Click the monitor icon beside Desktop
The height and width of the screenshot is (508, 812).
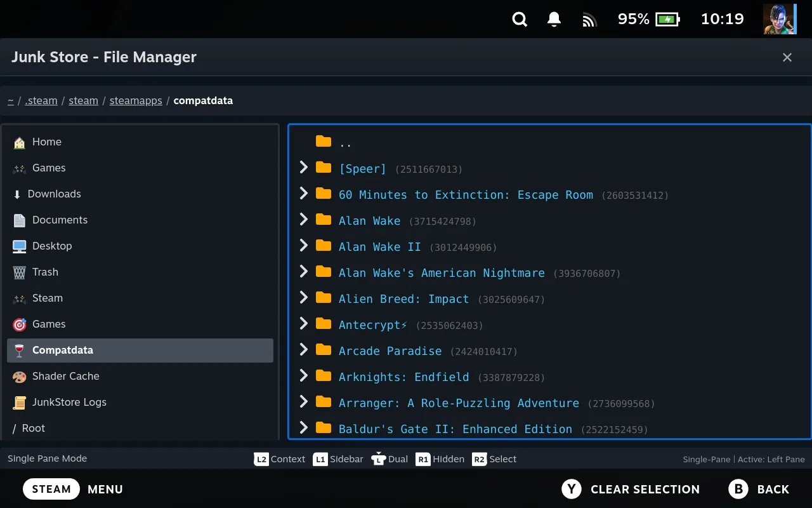pyautogui.click(x=20, y=246)
